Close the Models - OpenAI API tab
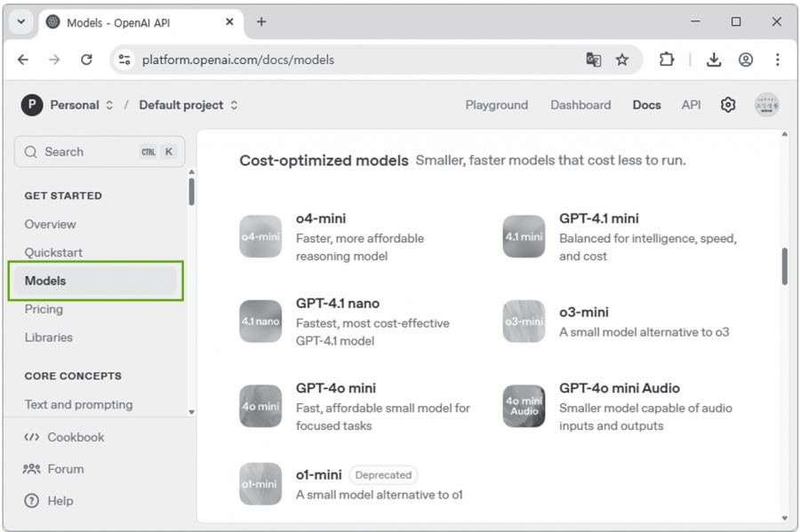 (x=229, y=22)
